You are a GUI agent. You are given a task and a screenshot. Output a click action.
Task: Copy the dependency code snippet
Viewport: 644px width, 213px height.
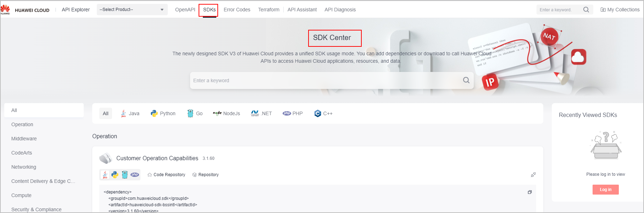pyautogui.click(x=530, y=192)
